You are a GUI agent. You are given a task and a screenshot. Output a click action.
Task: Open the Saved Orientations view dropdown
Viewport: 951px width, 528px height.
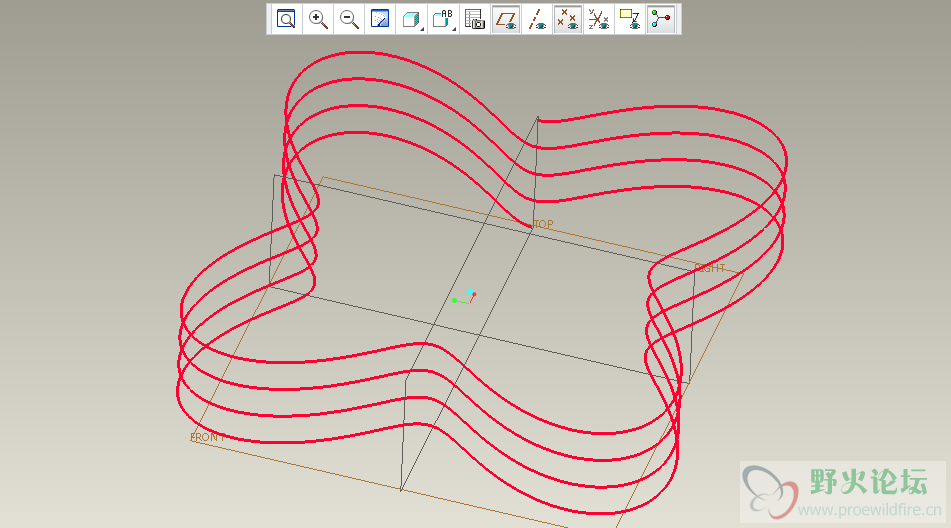click(442, 19)
